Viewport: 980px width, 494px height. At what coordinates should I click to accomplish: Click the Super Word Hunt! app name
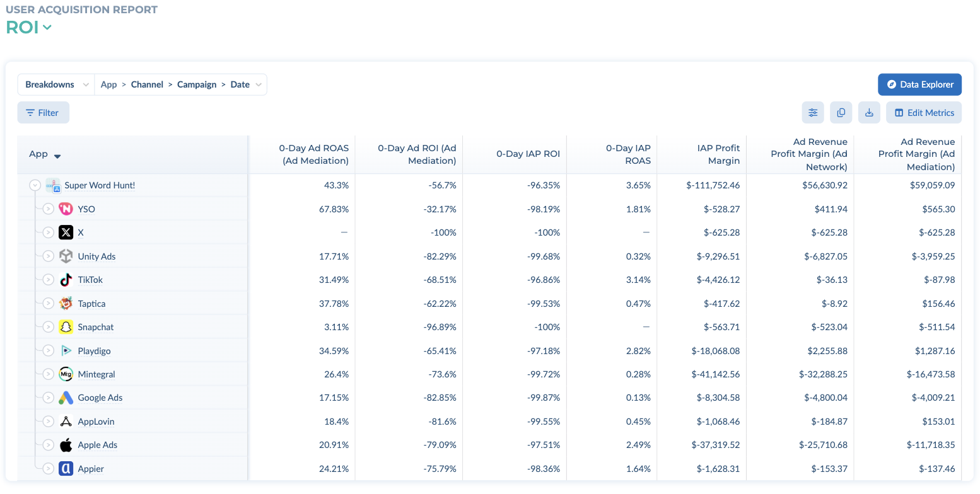coord(100,185)
